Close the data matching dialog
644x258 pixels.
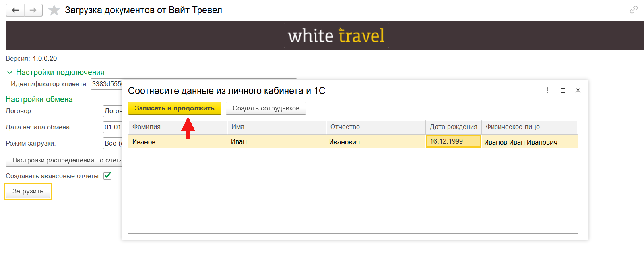578,90
